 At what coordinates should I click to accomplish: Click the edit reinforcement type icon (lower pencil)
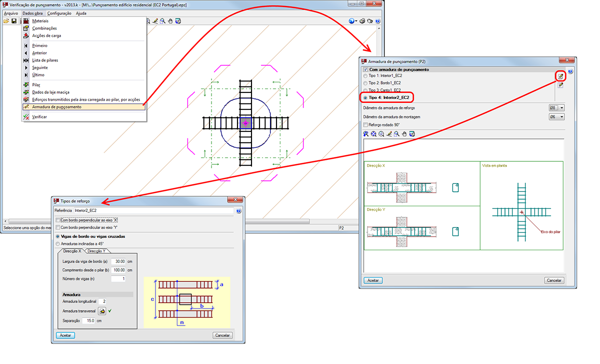(x=561, y=85)
